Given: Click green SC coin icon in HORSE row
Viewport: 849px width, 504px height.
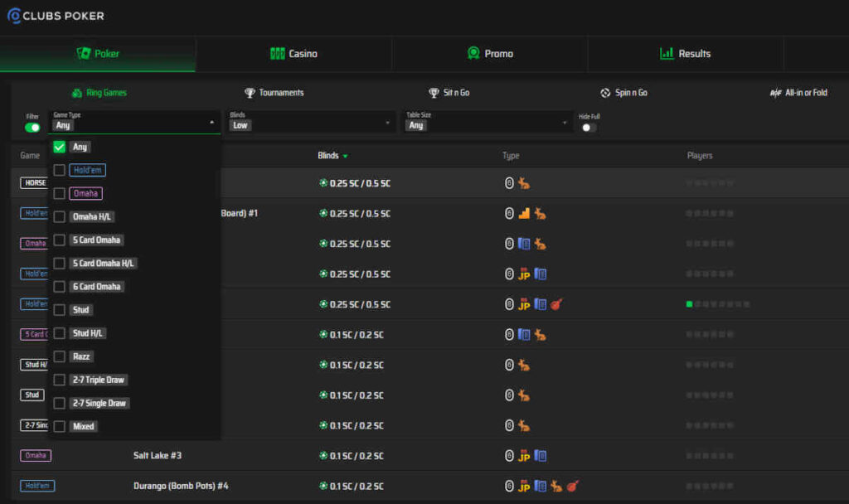Looking at the screenshot, I should pos(323,183).
